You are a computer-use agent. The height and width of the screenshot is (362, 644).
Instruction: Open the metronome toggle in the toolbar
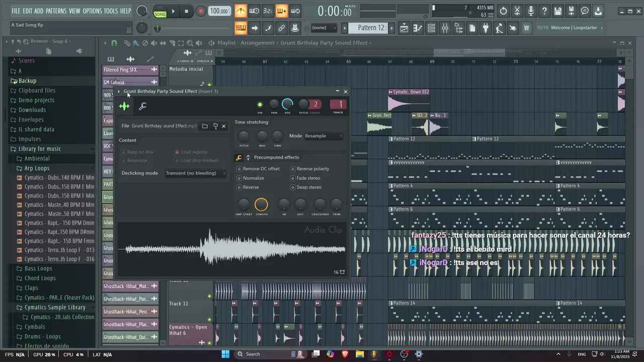(240, 11)
